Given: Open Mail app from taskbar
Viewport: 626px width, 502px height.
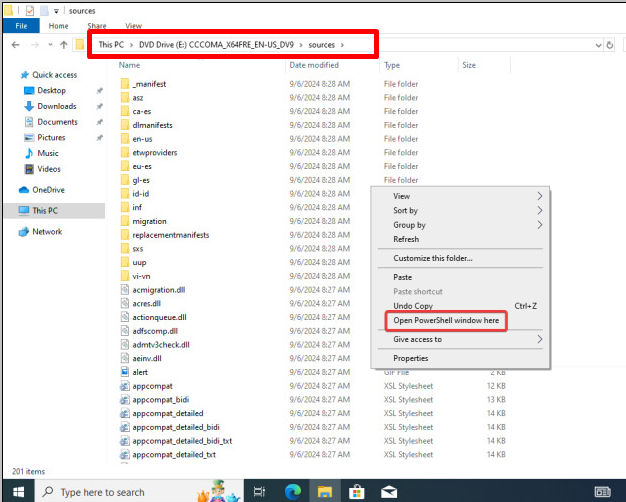Looking at the screenshot, I should coord(389,492).
